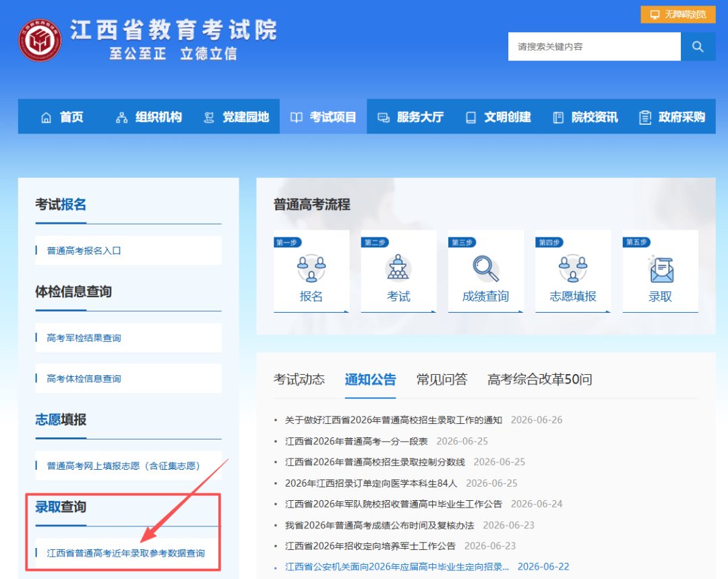Click the 2026-06-22 date text
The height and width of the screenshot is (579, 728).
[x=543, y=567]
